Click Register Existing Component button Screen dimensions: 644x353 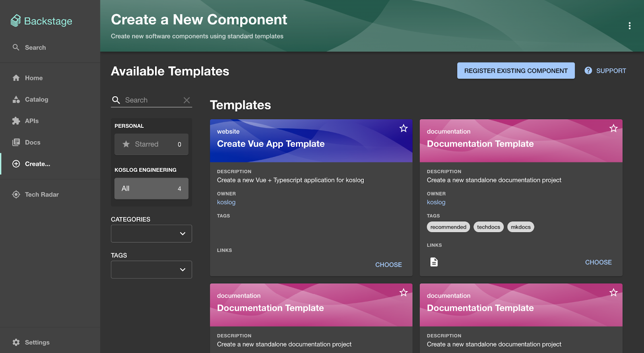(x=516, y=71)
